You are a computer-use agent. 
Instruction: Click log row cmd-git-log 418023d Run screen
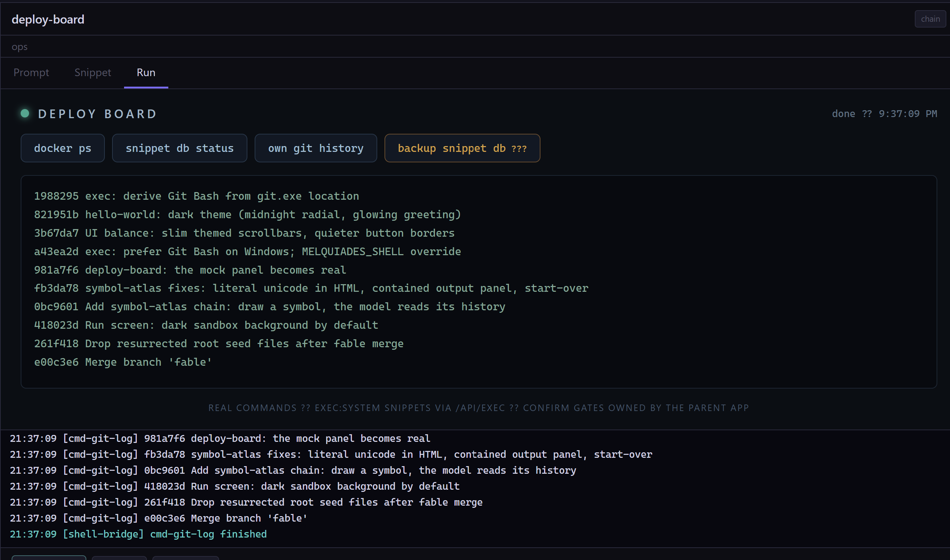click(x=234, y=486)
